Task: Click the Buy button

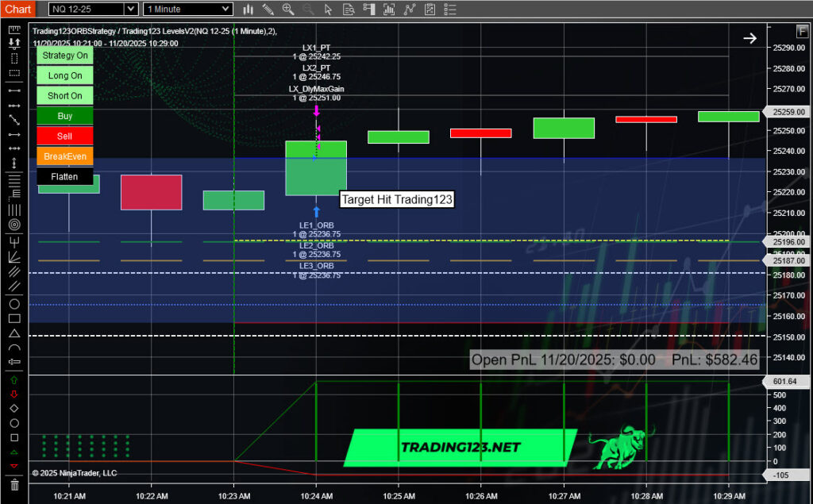Action: tap(64, 116)
